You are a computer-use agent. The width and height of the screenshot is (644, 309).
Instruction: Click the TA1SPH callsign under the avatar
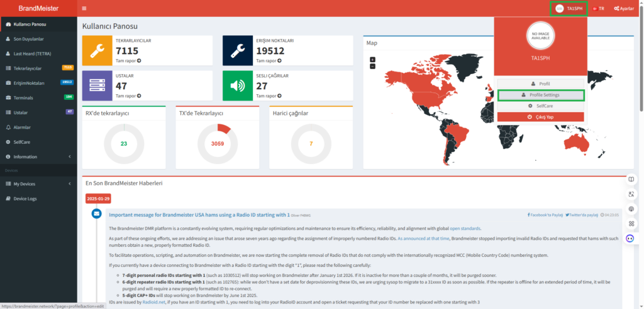click(540, 58)
